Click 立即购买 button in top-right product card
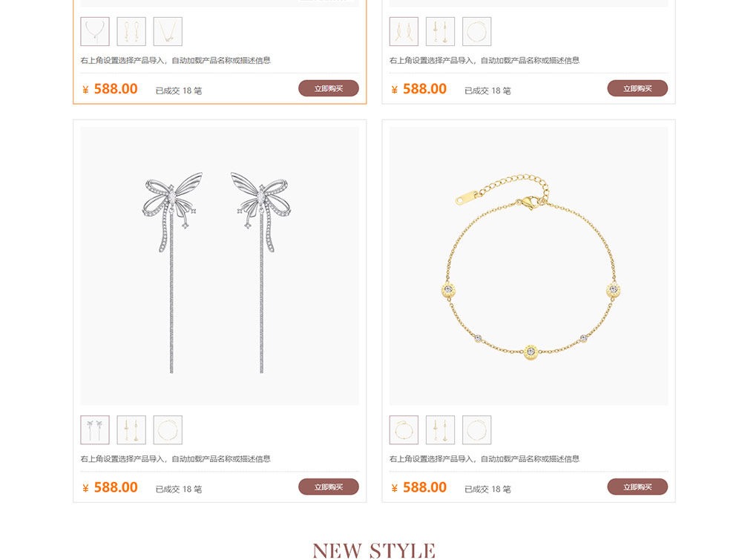The image size is (742, 560). 637,88
